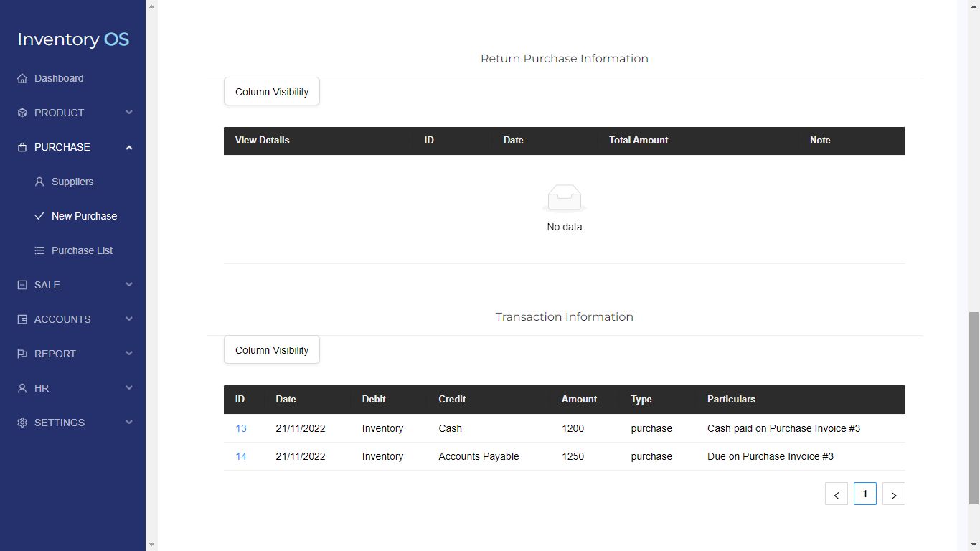The height and width of the screenshot is (551, 980).
Task: Click the Purchase List bullet-list icon
Action: click(x=39, y=250)
